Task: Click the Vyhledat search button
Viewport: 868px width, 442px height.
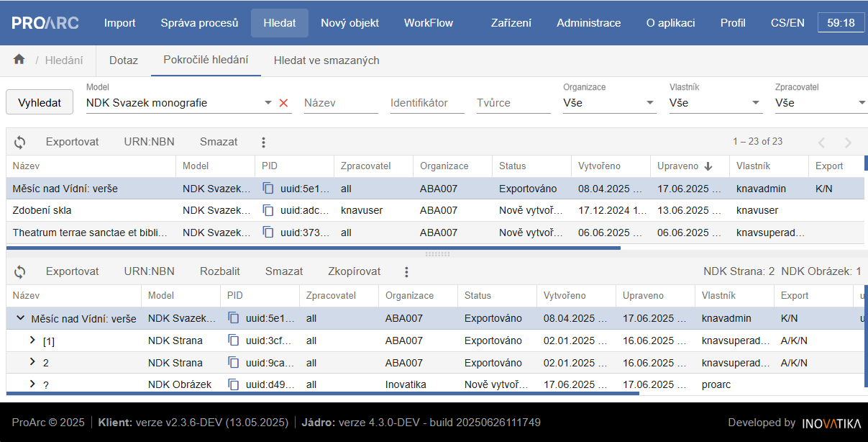Action: coord(40,102)
